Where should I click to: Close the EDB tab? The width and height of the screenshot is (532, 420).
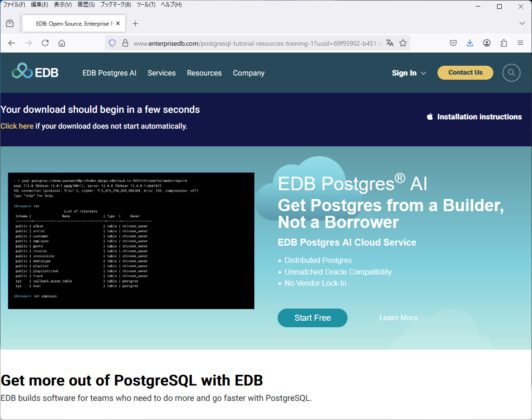point(118,23)
